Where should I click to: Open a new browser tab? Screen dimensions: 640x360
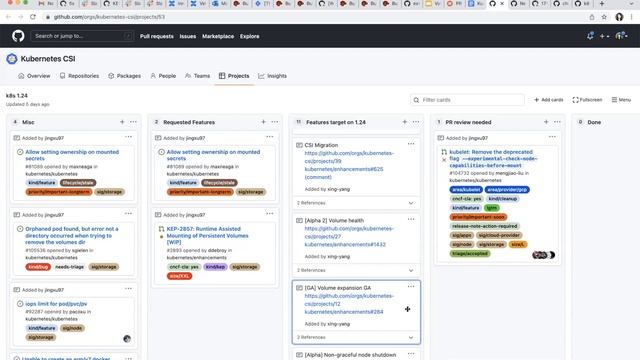click(602, 4)
